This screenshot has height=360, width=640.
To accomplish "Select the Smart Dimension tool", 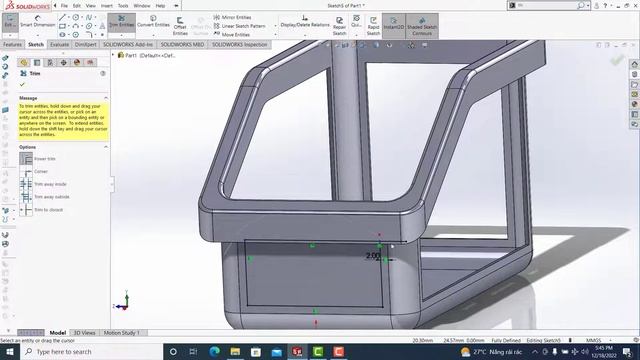I will tap(38, 22).
